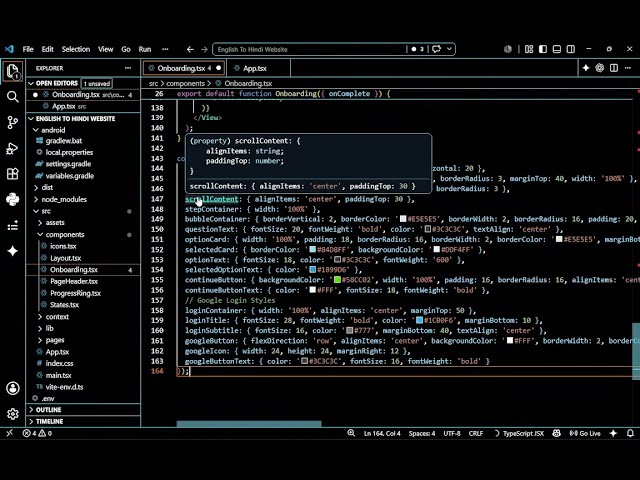Image resolution: width=640 pixels, height=480 pixels.
Task: Open Run and Debug view
Action: (13, 148)
